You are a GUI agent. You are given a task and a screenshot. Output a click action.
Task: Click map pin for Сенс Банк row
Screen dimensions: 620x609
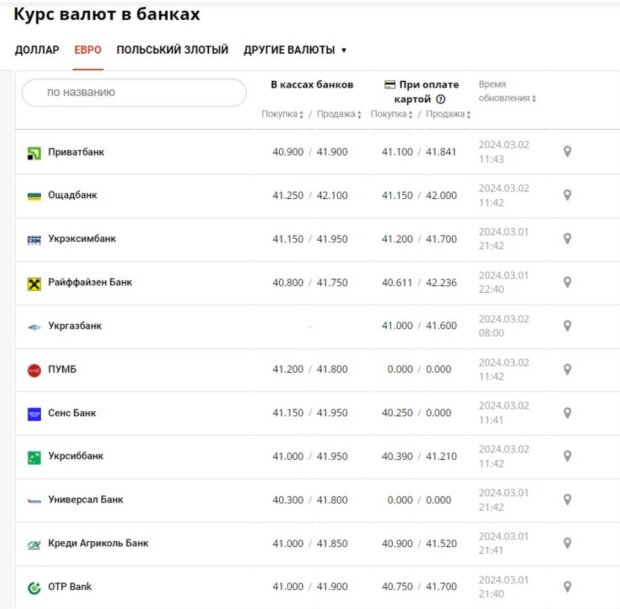pyautogui.click(x=567, y=413)
